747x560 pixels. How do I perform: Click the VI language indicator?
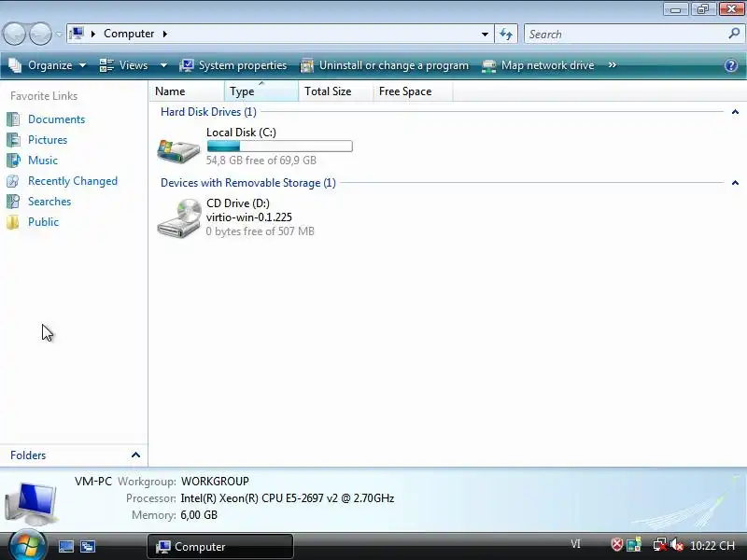(575, 544)
